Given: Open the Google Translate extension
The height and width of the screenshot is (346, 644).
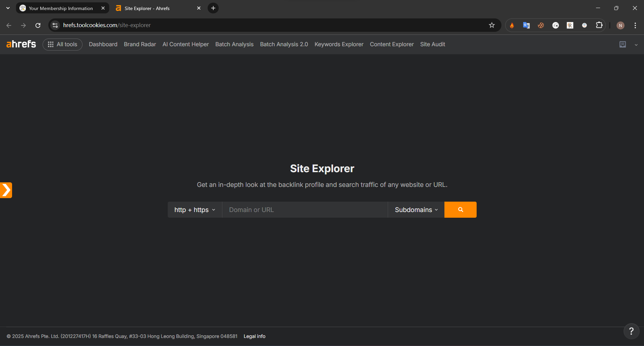Looking at the screenshot, I should tap(526, 25).
